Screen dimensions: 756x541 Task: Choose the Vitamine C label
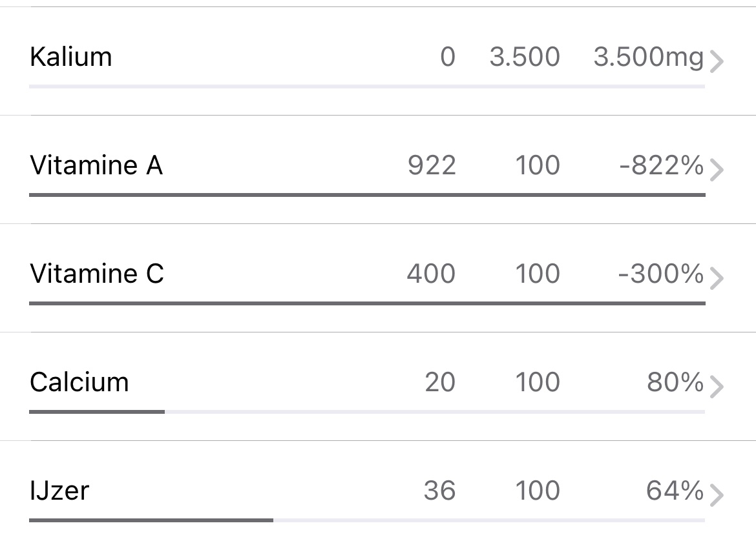[97, 274]
